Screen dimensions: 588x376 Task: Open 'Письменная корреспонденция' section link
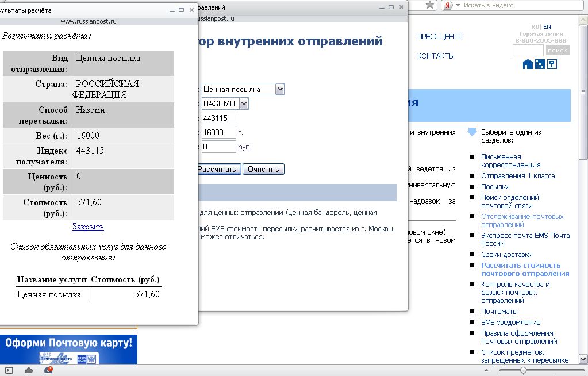point(511,160)
